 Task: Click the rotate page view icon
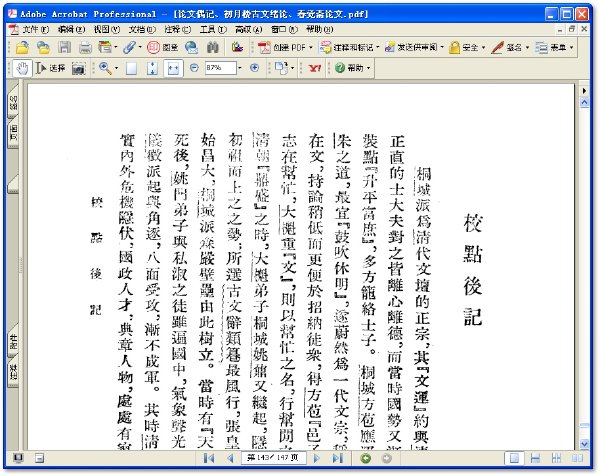pos(282,68)
